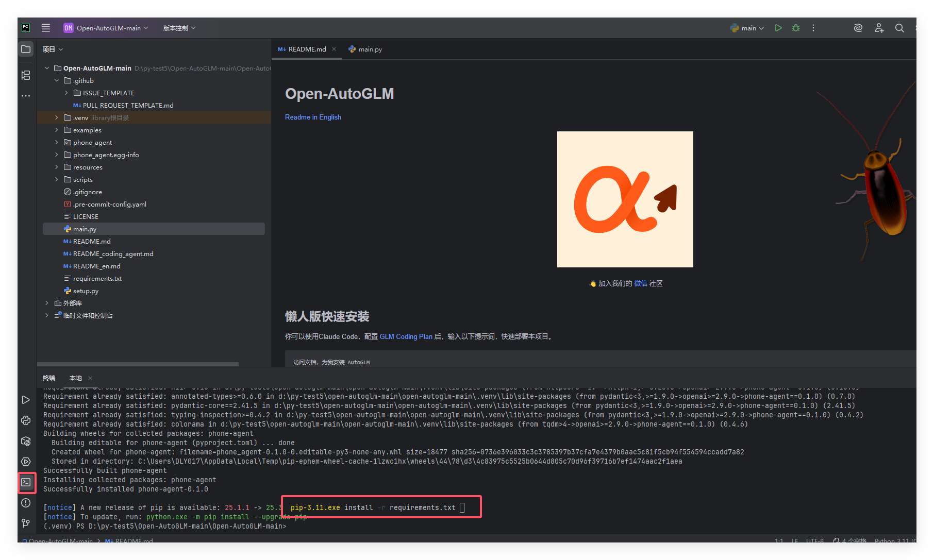934x560 pixels.
Task: Click Python 3.11 interpreter in status bar
Action: (895, 541)
